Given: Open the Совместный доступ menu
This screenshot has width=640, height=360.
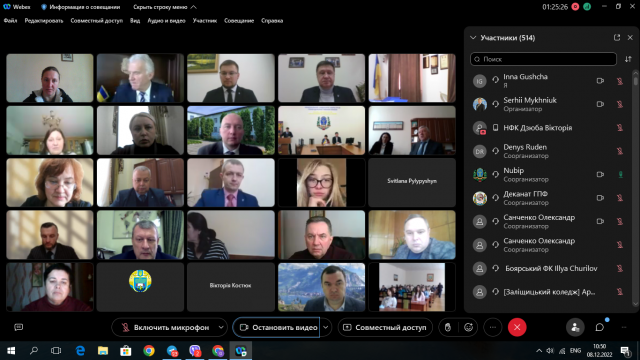Looking at the screenshot, I should [96, 20].
